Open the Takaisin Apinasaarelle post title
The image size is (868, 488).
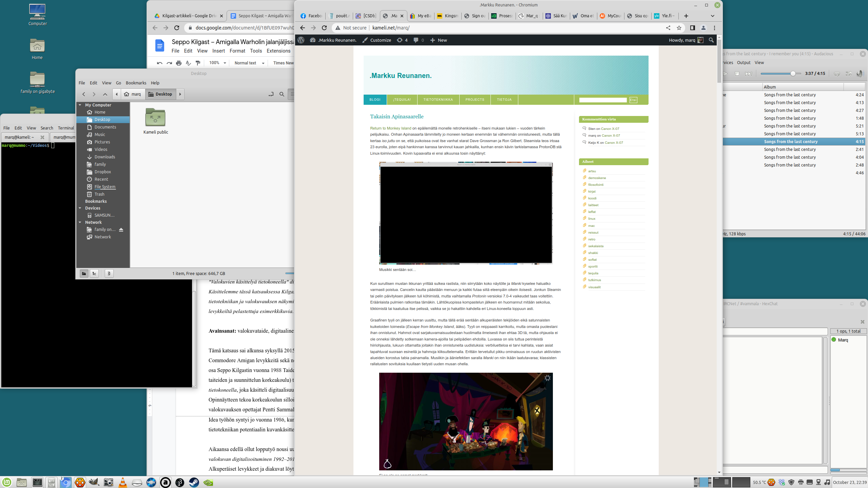(x=397, y=116)
